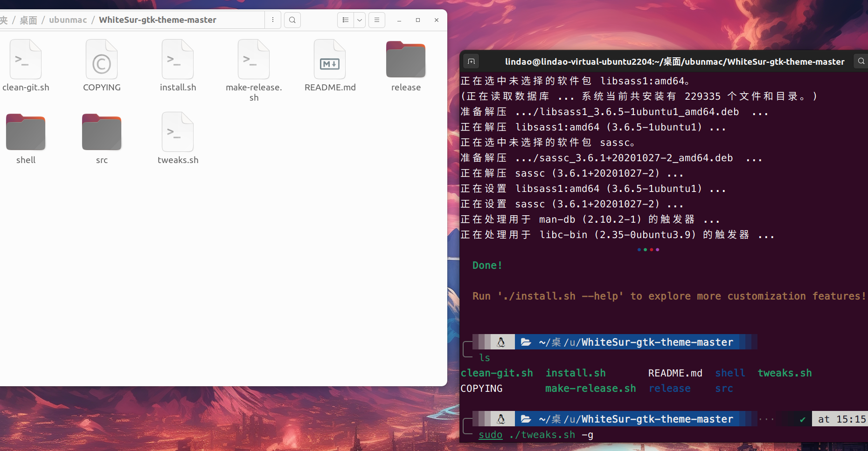Screen dimensions: 868x451
Task: Click the 'sudo' command word in terminal
Action: 491,435
